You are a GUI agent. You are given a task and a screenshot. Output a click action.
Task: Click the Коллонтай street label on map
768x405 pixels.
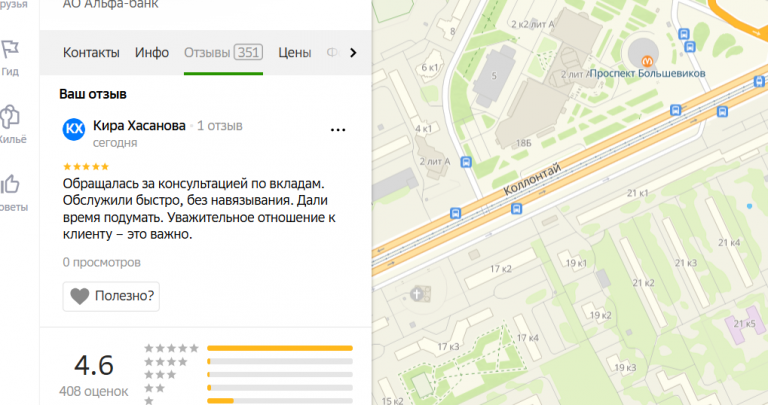tap(532, 180)
